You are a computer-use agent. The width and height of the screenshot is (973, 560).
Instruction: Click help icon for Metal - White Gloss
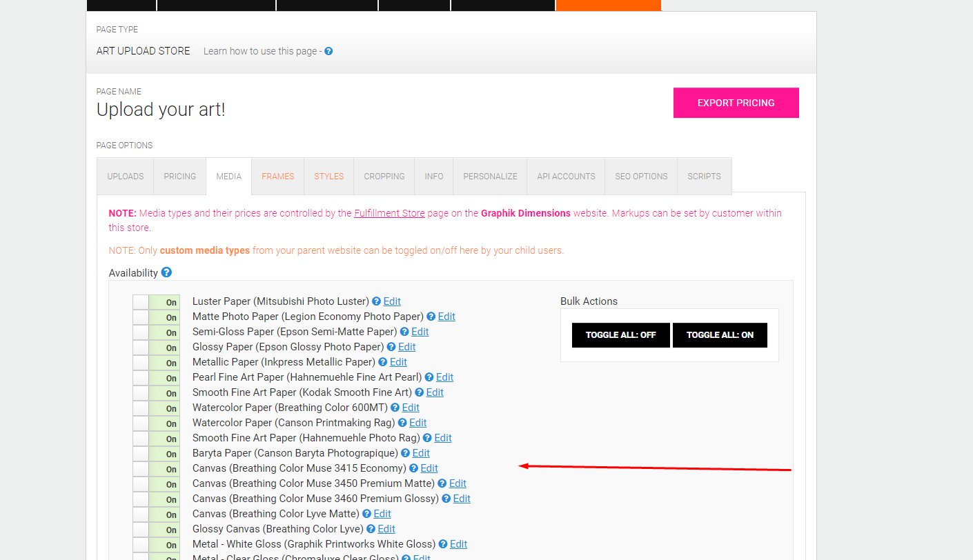(x=443, y=544)
